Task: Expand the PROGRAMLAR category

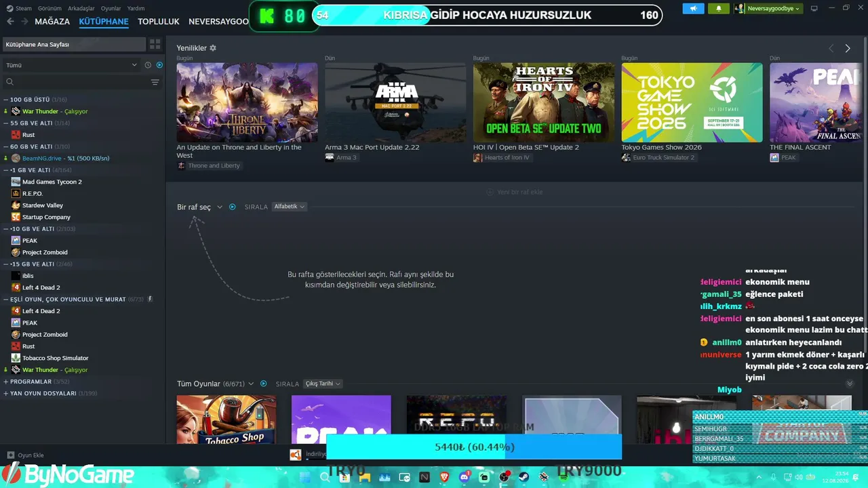Action: click(x=6, y=382)
